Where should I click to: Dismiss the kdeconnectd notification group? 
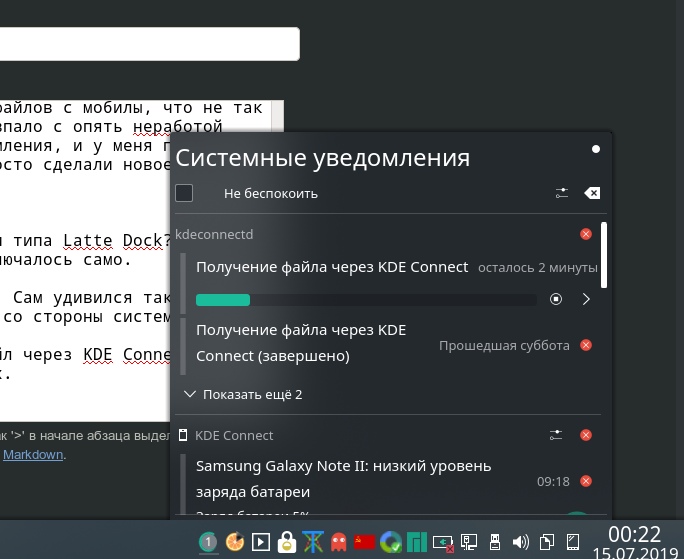(x=586, y=234)
